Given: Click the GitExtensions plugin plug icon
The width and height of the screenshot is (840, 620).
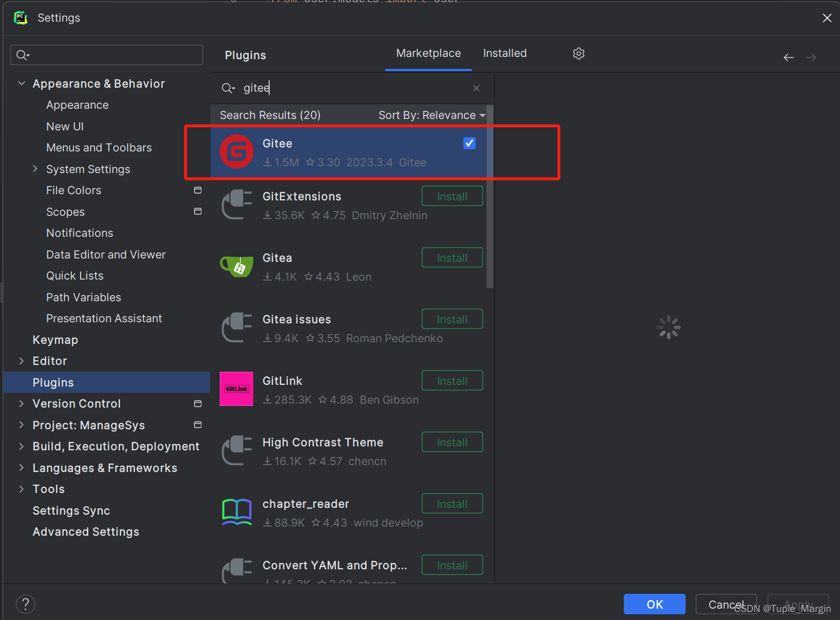Looking at the screenshot, I should click(237, 204).
